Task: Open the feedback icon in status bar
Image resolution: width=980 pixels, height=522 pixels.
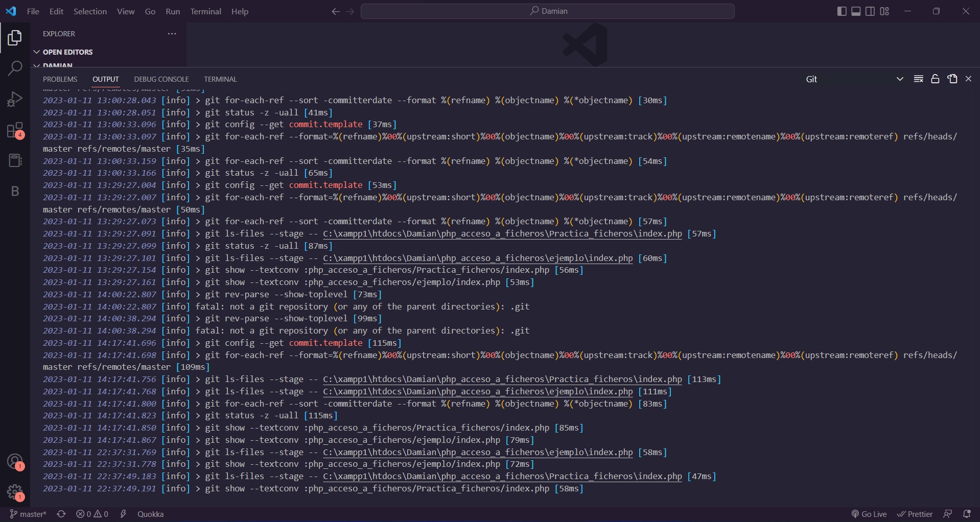Action: point(948,514)
